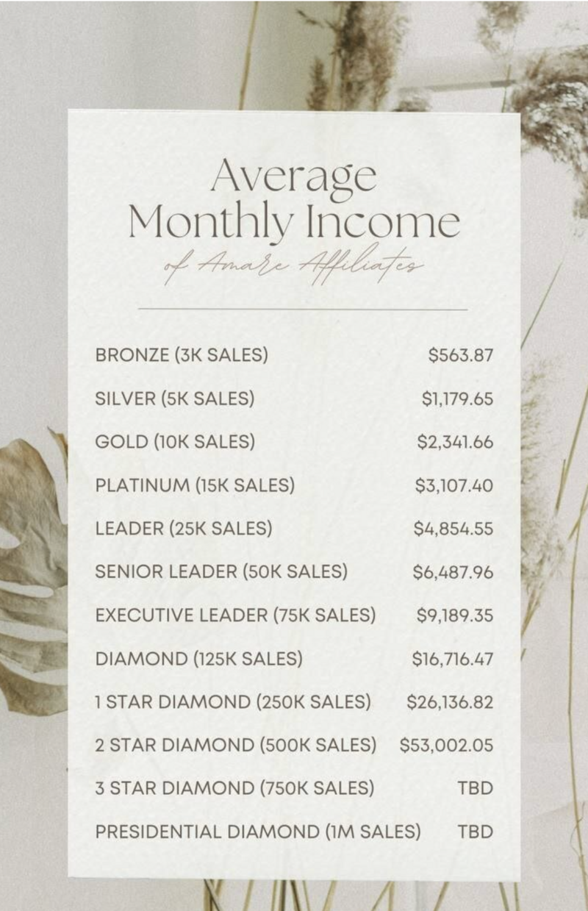The height and width of the screenshot is (911, 588).
Task: Select PRESIDENTIAL DIAMOND (1M SALES) label
Action: [258, 832]
